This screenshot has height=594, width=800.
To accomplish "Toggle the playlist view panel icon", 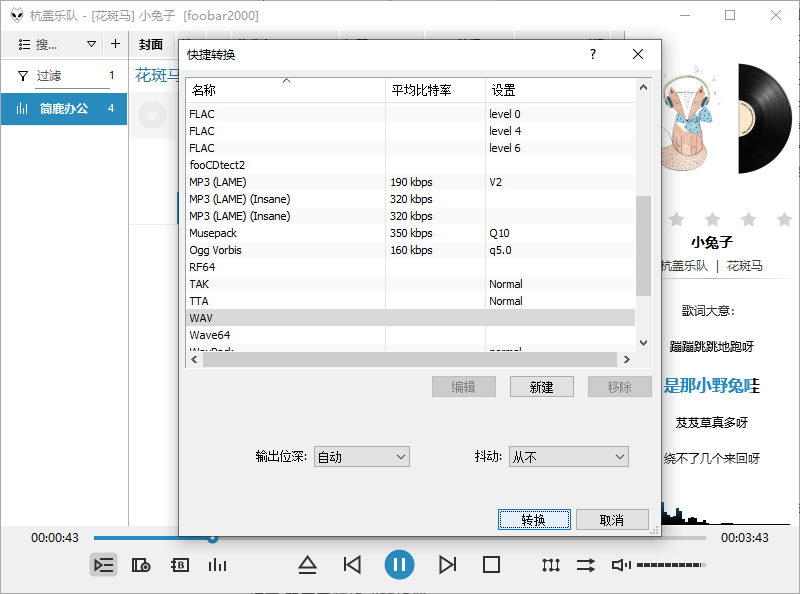I will tap(104, 565).
